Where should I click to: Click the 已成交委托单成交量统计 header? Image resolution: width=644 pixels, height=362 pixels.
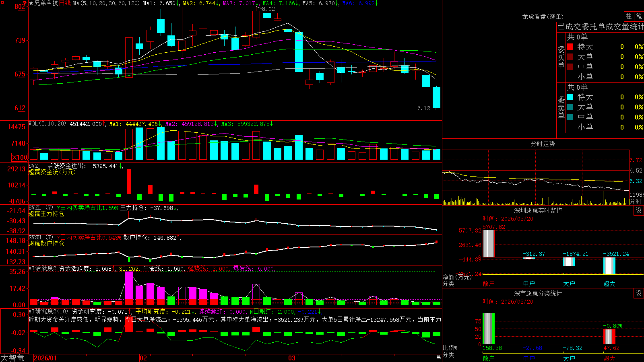(x=601, y=27)
